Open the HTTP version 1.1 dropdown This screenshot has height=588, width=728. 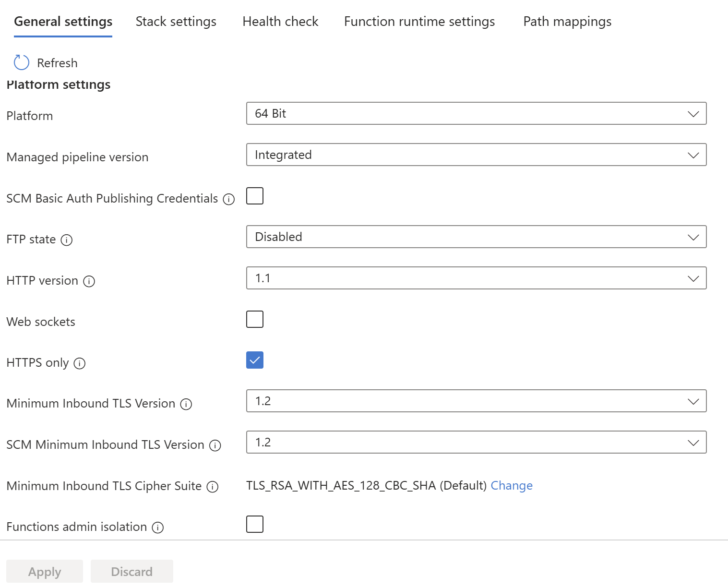476,278
